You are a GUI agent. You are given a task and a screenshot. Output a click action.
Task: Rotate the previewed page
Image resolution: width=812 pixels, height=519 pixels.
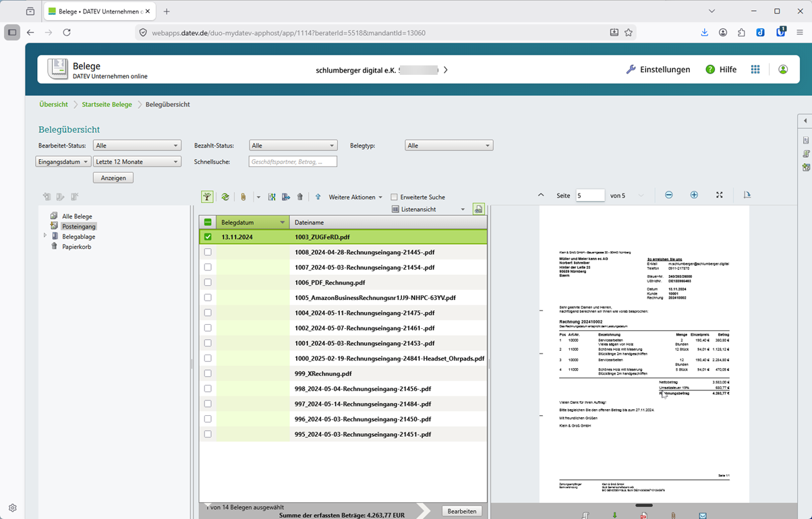point(747,195)
